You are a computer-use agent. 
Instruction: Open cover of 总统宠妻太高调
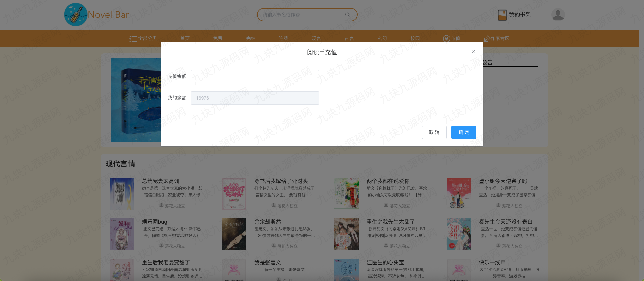click(x=122, y=194)
